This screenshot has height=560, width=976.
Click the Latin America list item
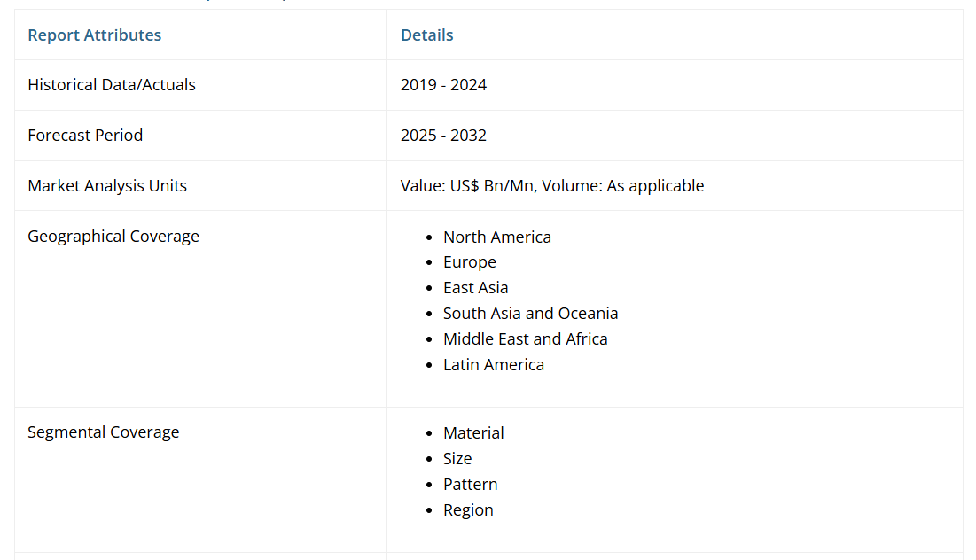point(493,365)
